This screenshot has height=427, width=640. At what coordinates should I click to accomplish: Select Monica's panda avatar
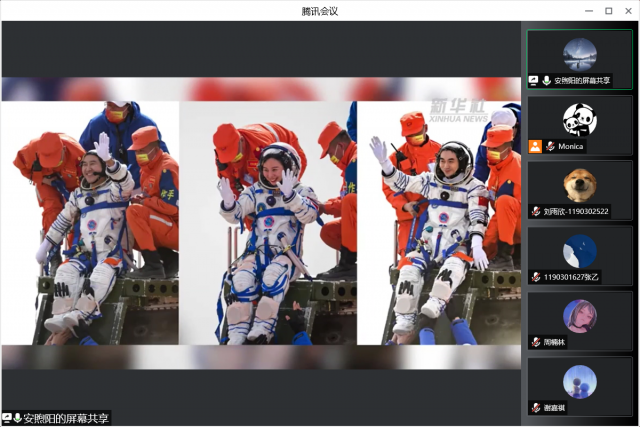tap(579, 119)
